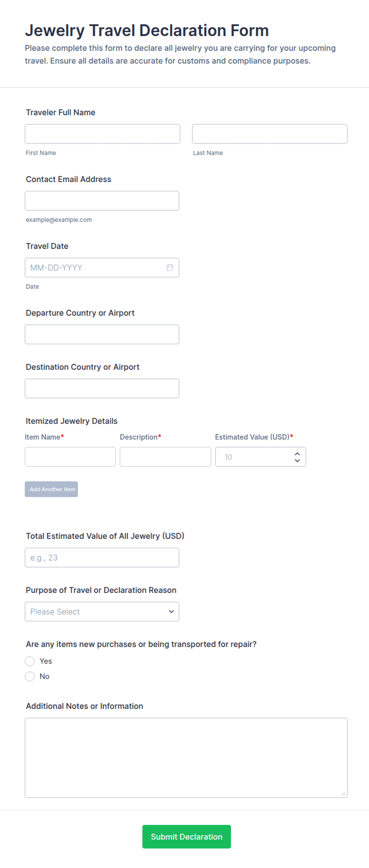The width and height of the screenshot is (369, 868).
Task: Open the calendar icon in Travel Date
Action: click(x=170, y=268)
